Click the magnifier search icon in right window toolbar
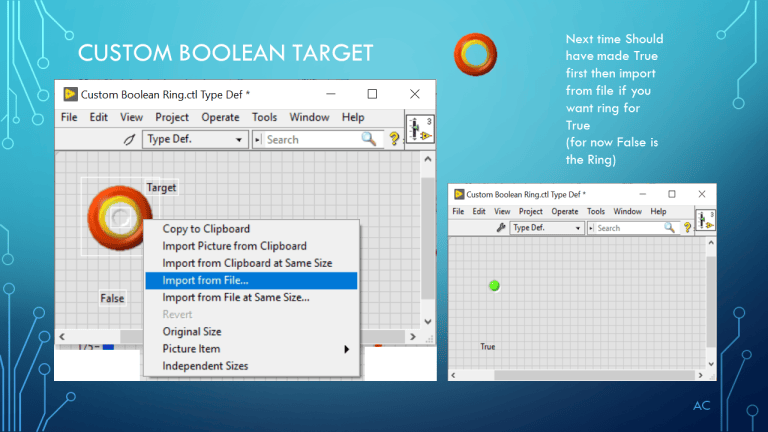Screen dimensions: 768x432 pos(669,228)
